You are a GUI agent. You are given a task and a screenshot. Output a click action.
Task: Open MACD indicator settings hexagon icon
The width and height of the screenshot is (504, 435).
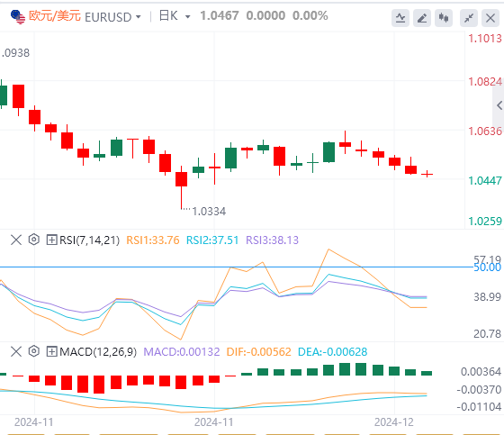coord(34,351)
